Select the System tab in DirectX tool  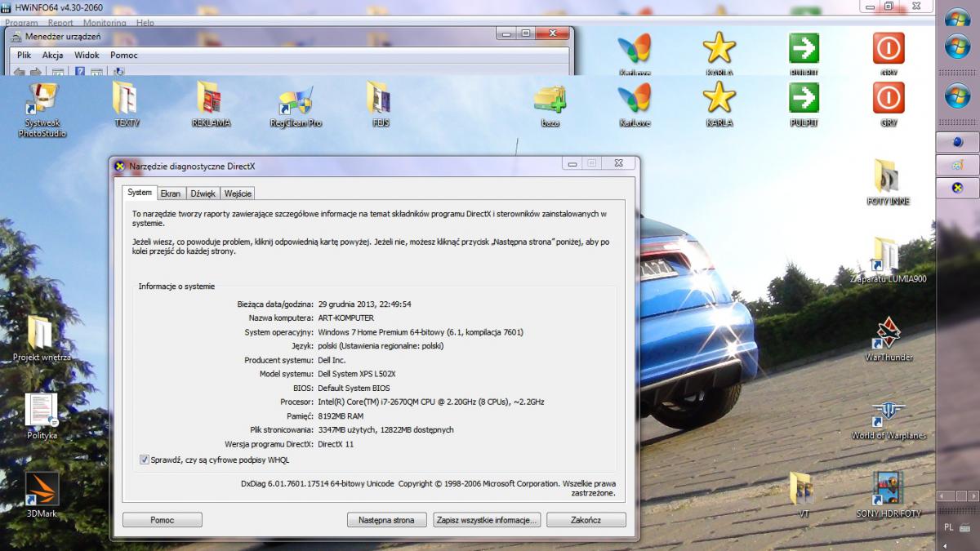[140, 193]
